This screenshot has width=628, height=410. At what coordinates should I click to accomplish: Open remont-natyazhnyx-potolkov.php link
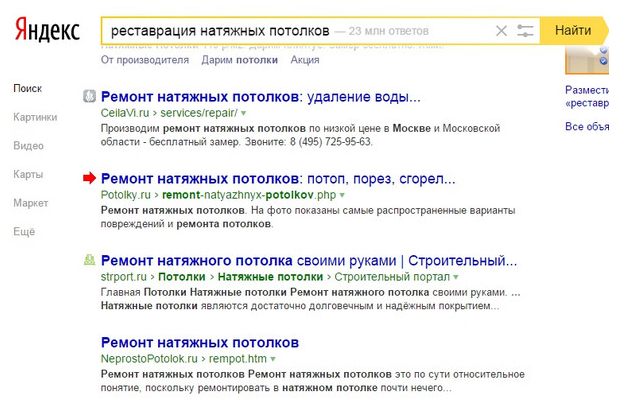pos(249,195)
